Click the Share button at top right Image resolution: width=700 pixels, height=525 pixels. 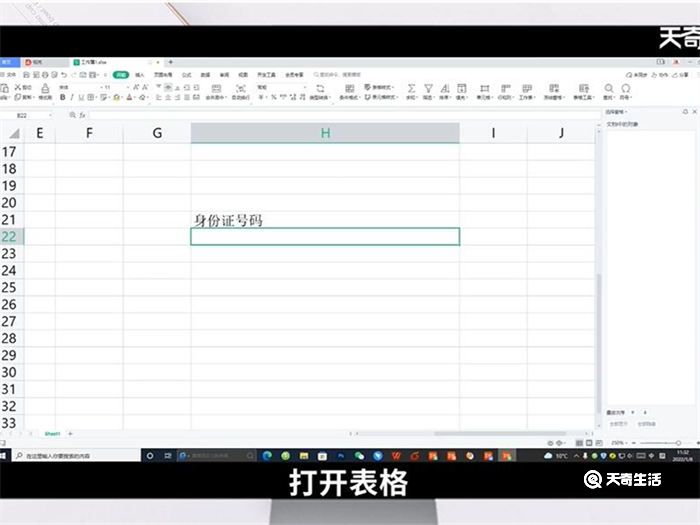[681, 75]
